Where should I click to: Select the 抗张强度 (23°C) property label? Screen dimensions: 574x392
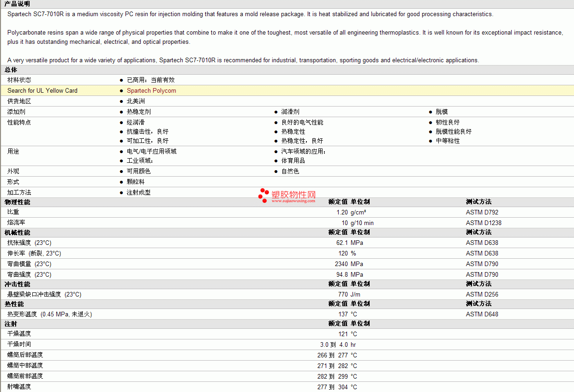click(x=30, y=243)
